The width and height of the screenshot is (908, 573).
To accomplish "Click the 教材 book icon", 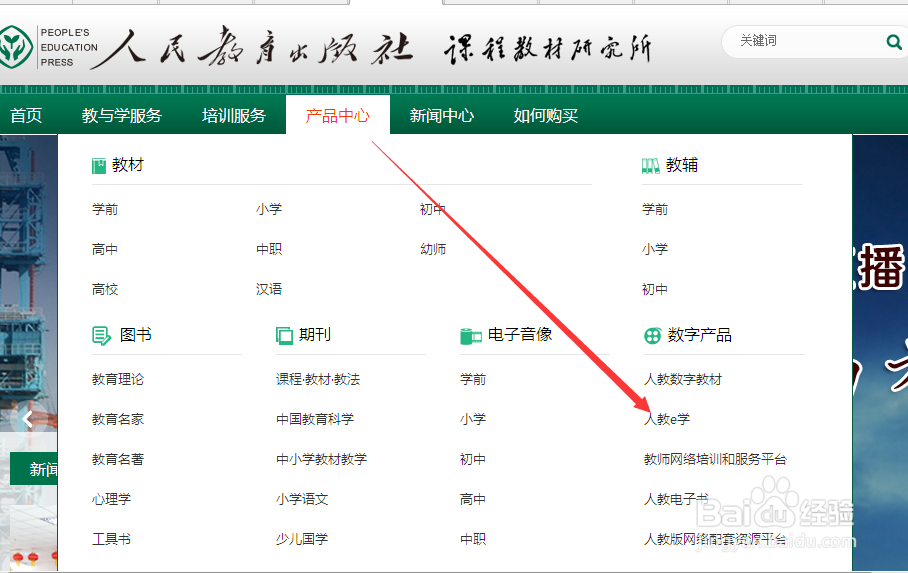I will pos(99,166).
